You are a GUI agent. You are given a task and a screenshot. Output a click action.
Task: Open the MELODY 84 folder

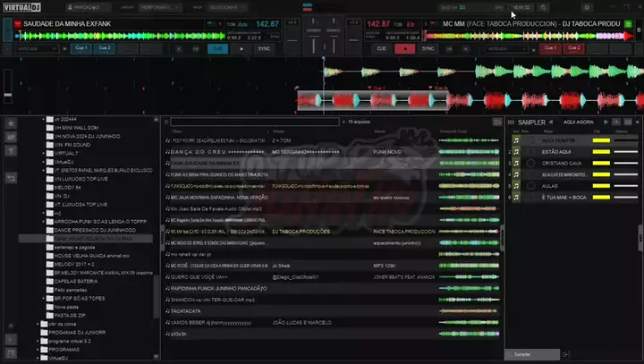coord(64,187)
